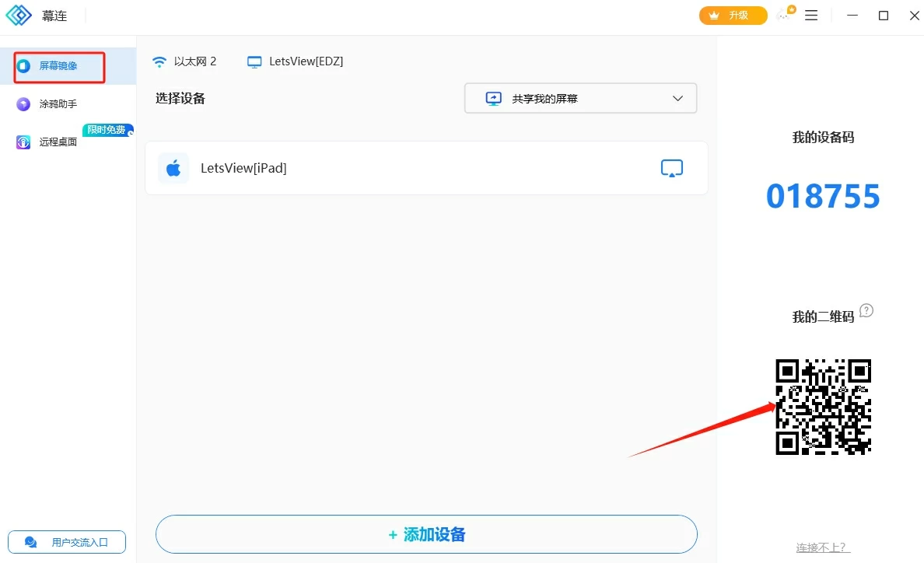Click the 限时免费 badge
The height and width of the screenshot is (563, 924).
click(107, 130)
